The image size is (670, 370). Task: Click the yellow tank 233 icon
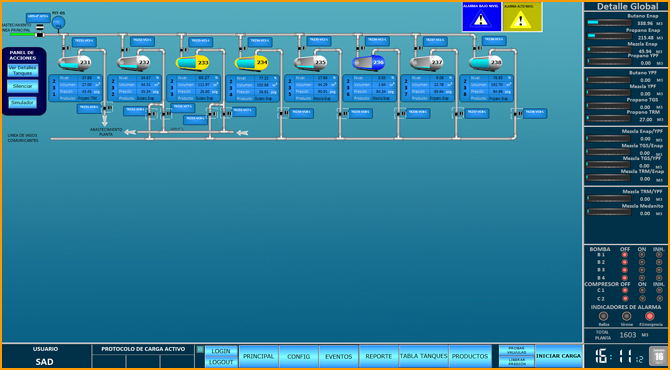click(x=192, y=62)
